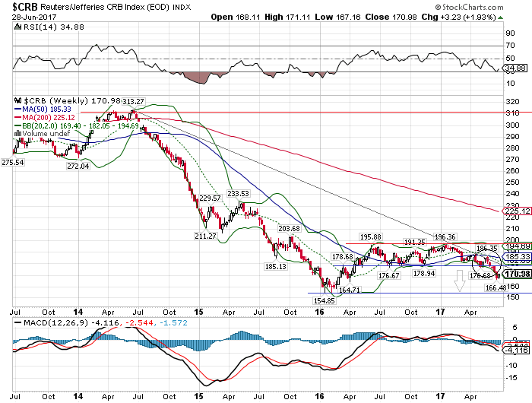Click the MACD value tag -4.116
Screen dimensions: 532x403
coord(517,350)
